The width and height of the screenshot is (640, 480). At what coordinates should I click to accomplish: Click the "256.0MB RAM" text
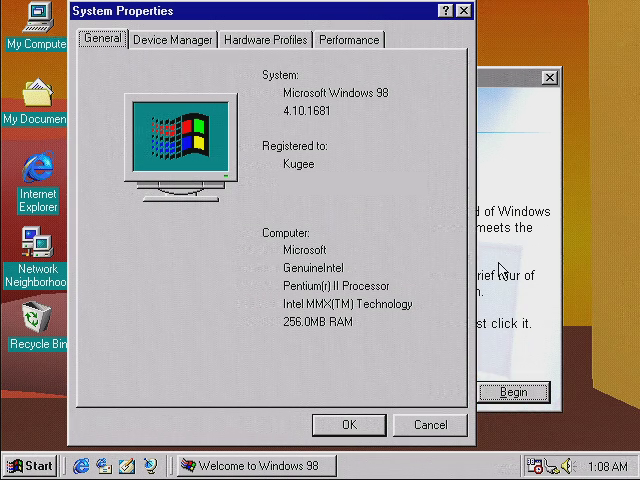point(318,322)
